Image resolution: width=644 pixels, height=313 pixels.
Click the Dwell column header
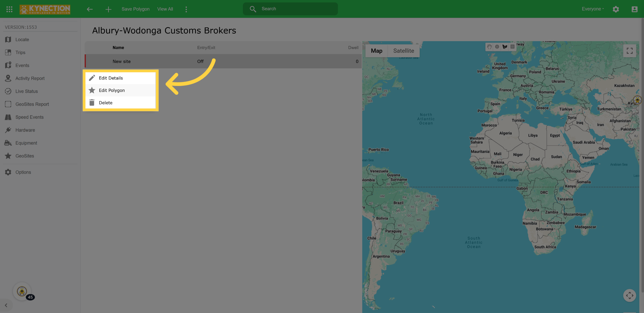(x=353, y=48)
